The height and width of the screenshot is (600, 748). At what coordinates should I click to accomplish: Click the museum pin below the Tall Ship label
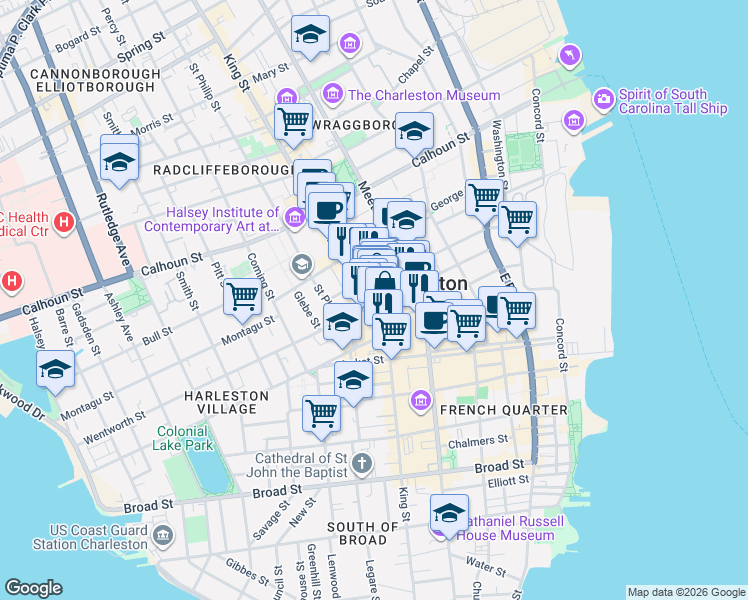click(x=573, y=121)
